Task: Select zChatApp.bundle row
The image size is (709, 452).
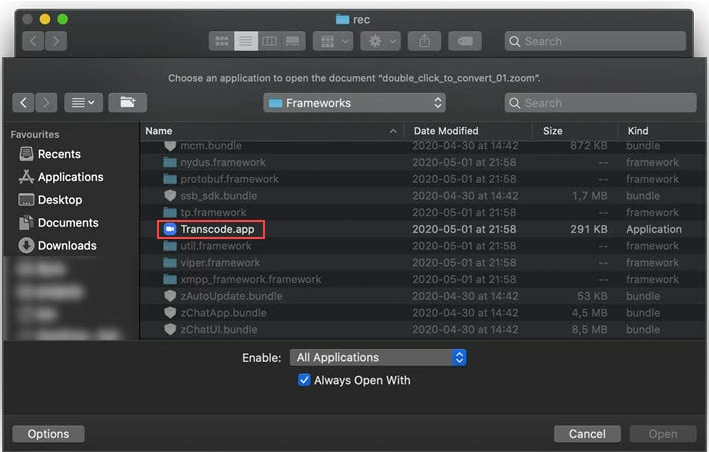Action: [x=423, y=313]
